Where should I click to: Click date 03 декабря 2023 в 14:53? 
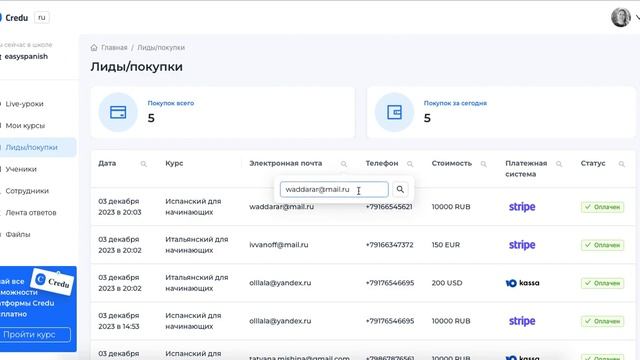[x=119, y=321]
